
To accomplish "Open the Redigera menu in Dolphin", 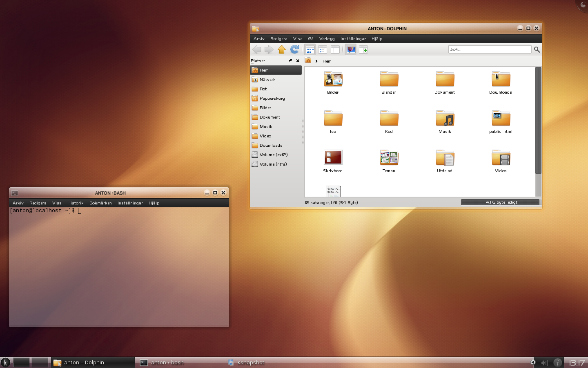I will [x=279, y=39].
